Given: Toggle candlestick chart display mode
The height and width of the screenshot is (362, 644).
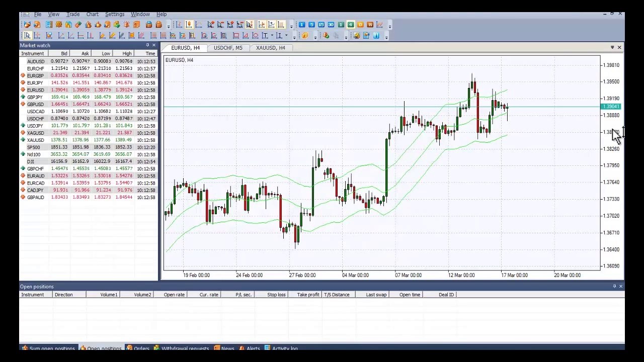Looking at the screenshot, I should 189,24.
